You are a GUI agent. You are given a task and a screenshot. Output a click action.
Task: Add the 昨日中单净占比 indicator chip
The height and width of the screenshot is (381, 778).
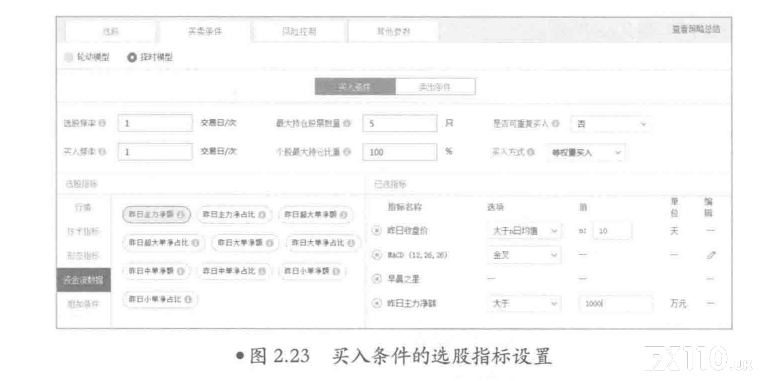pos(235,271)
